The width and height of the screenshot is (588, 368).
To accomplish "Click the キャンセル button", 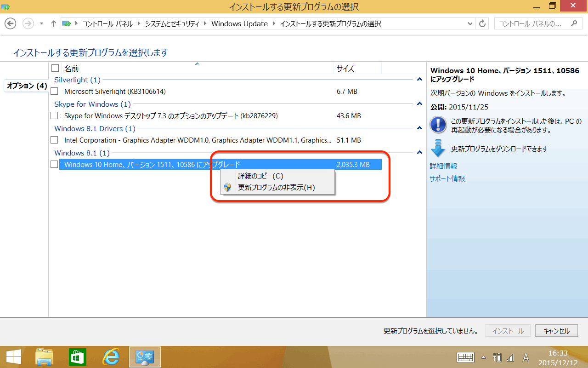I will point(556,331).
